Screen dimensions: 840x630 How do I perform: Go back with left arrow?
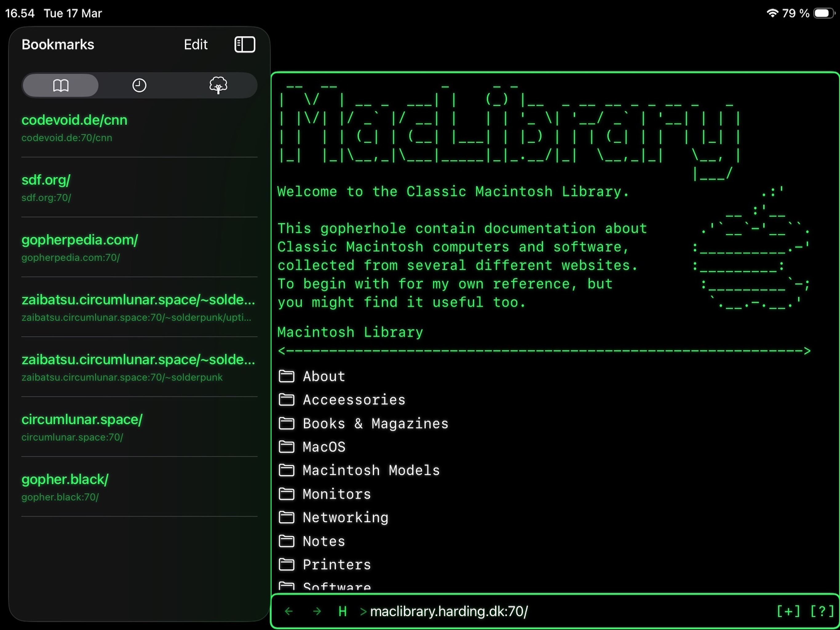(x=289, y=611)
